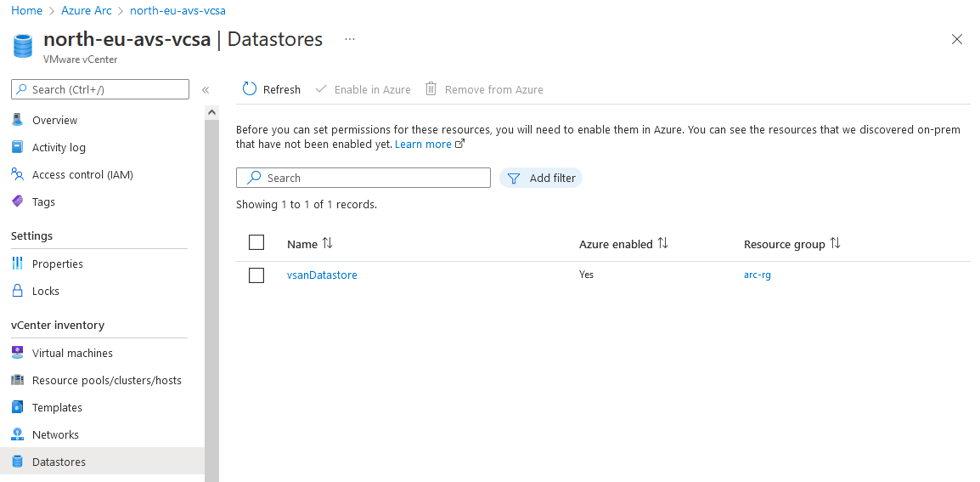Image resolution: width=980 pixels, height=482 pixels.
Task: Click the Azure Arc breadcrumb link
Action: pyautogui.click(x=87, y=11)
